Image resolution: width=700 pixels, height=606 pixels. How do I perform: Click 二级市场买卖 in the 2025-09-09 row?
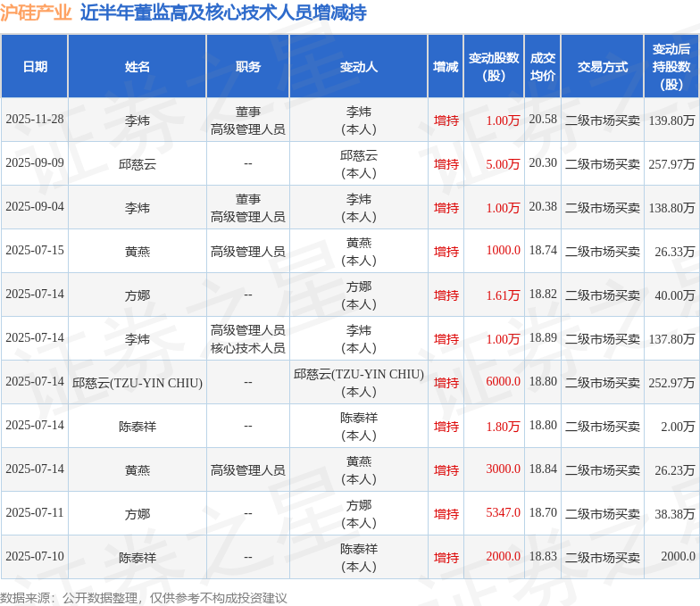tap(602, 164)
